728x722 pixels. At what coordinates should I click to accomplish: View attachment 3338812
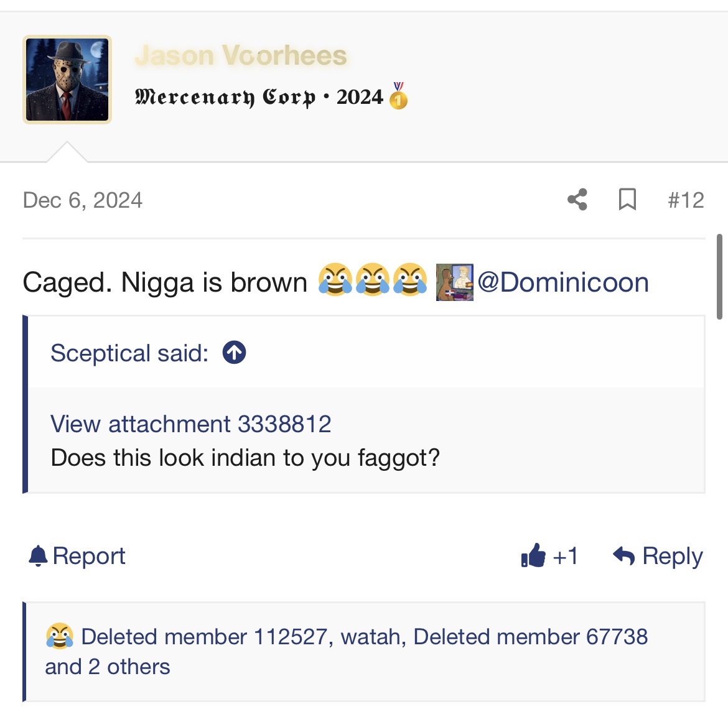(x=191, y=423)
